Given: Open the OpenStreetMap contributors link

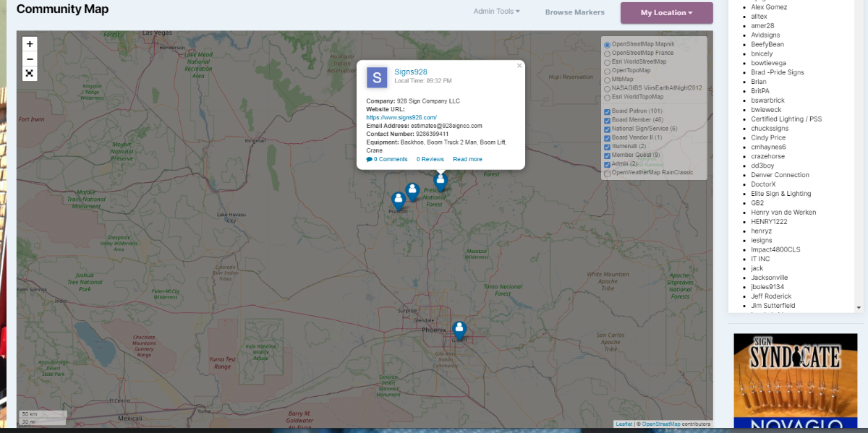Looking at the screenshot, I should coord(661,424).
